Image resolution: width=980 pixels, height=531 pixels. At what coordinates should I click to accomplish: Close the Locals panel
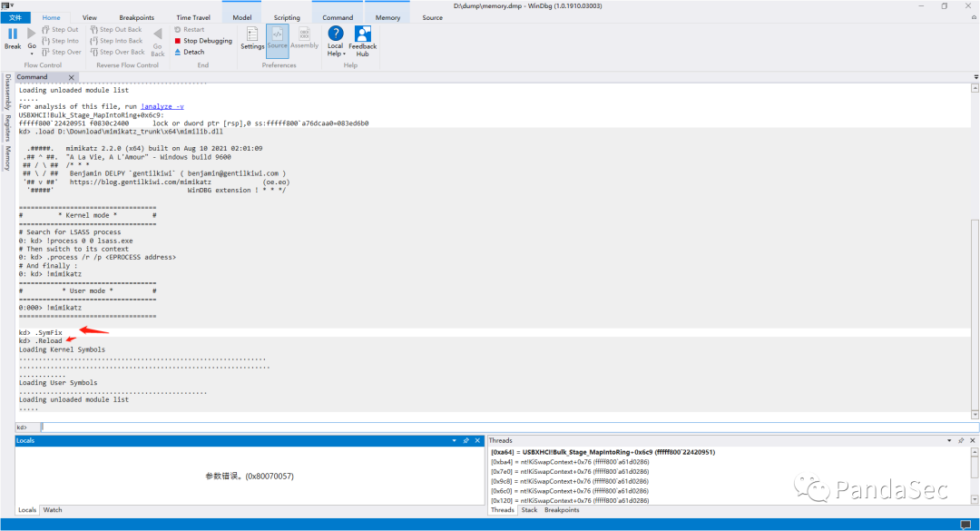477,440
